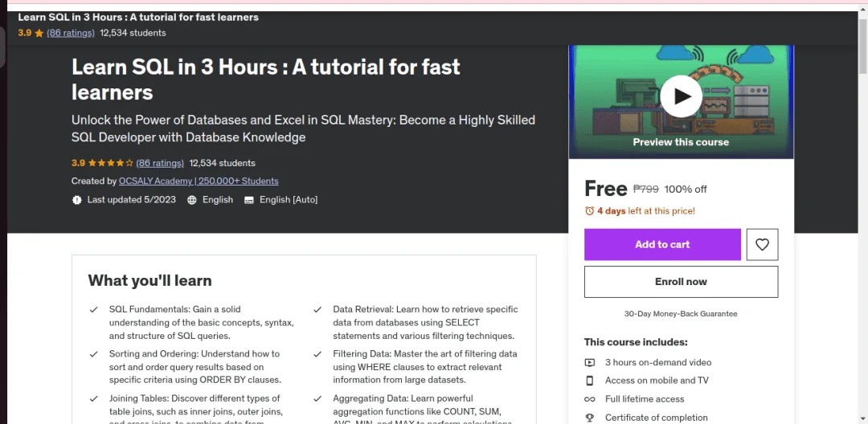This screenshot has height=424, width=868.
Task: Click the Add to cart button
Action: (x=662, y=244)
